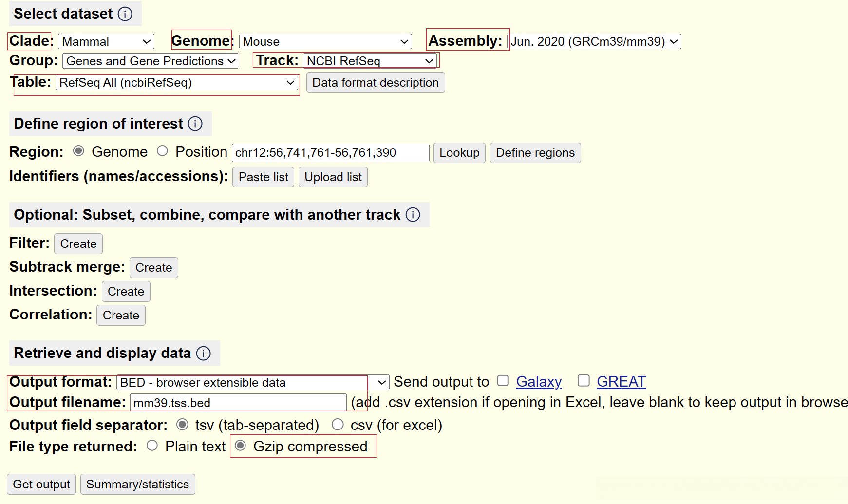
Task: Click the Data format description button
Action: click(x=375, y=83)
